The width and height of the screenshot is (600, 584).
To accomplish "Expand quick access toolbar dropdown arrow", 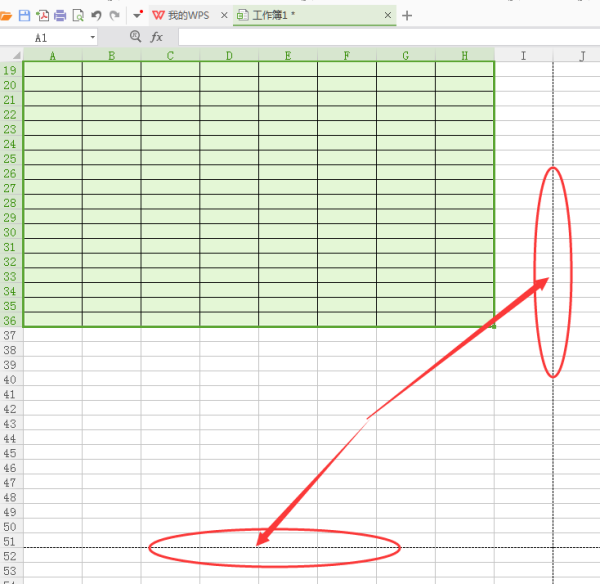I will (137, 16).
